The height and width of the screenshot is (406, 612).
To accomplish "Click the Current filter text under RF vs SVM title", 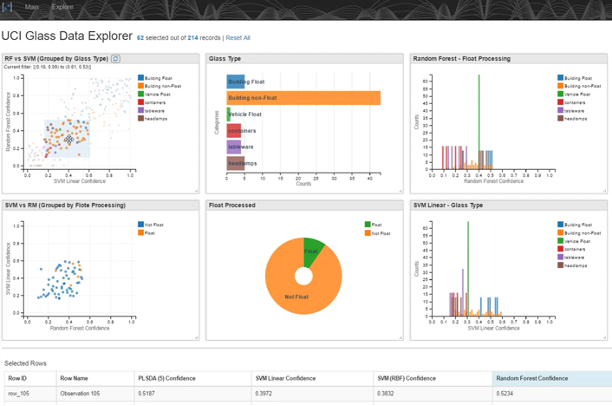I will point(47,67).
